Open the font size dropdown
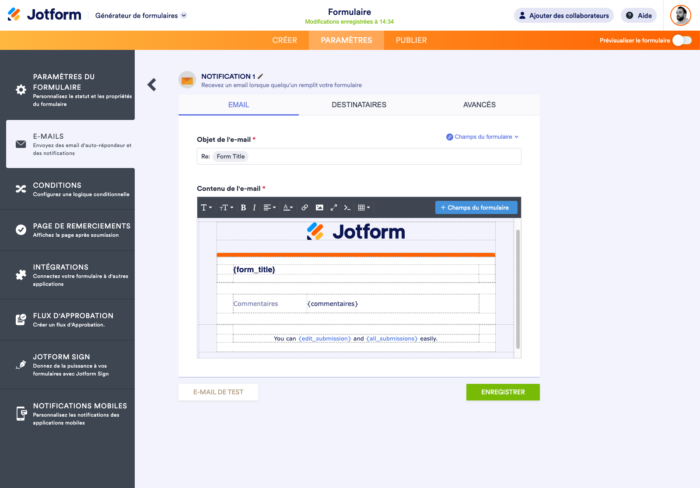The height and width of the screenshot is (488, 700). pyautogui.click(x=226, y=208)
